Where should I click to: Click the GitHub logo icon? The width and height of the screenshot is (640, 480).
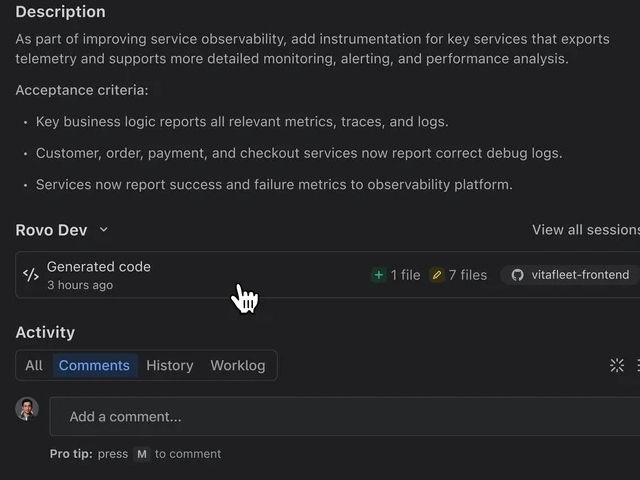(517, 275)
